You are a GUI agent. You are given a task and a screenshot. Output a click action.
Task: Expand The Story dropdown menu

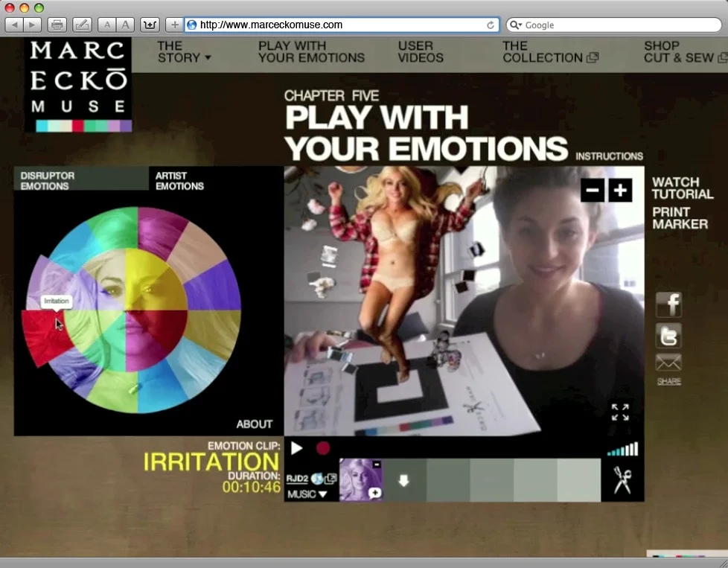(x=184, y=52)
